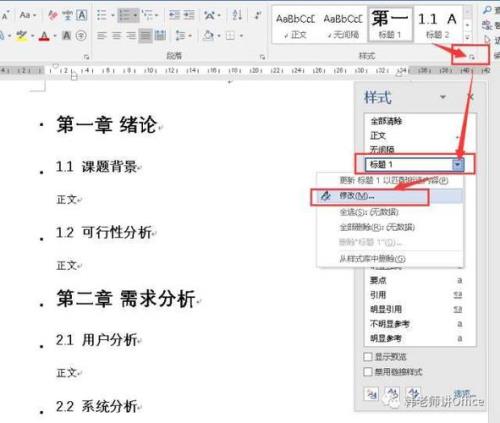The image size is (500, 423).
Task: Select the 正文 style in the gallery
Action: coord(295,25)
